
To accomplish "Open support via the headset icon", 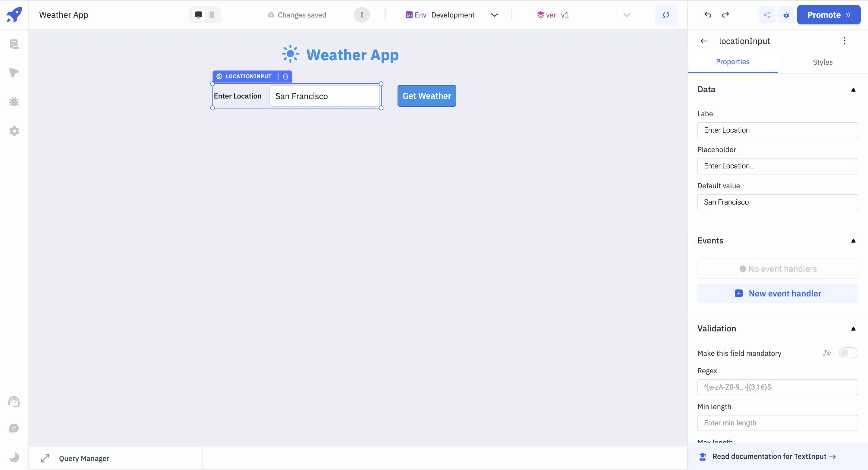I will pos(14,402).
